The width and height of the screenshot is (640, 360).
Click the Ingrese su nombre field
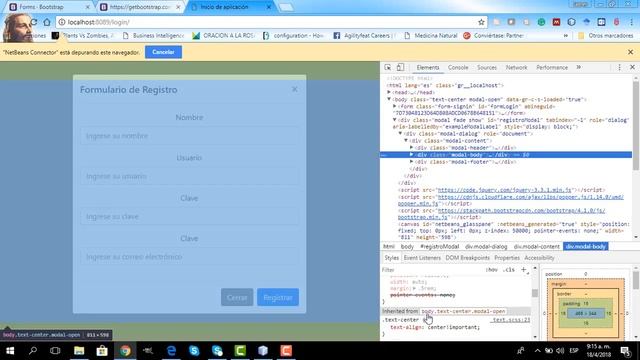(189, 136)
